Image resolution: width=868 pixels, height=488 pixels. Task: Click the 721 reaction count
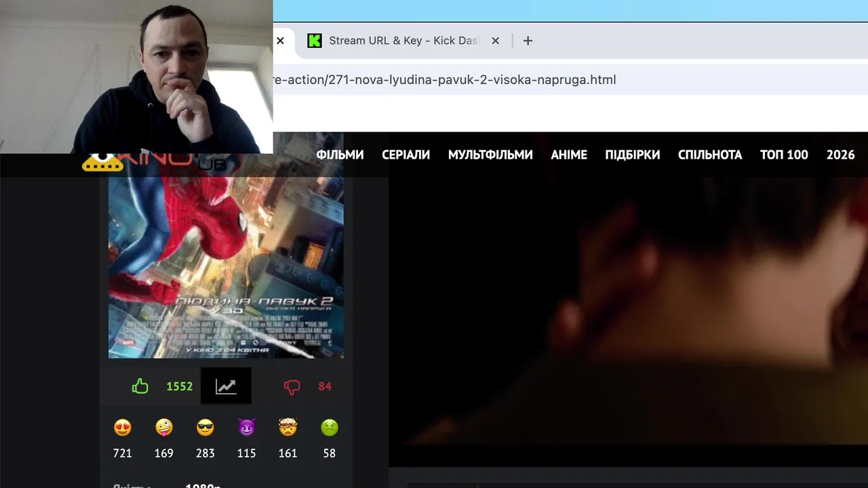click(x=123, y=453)
